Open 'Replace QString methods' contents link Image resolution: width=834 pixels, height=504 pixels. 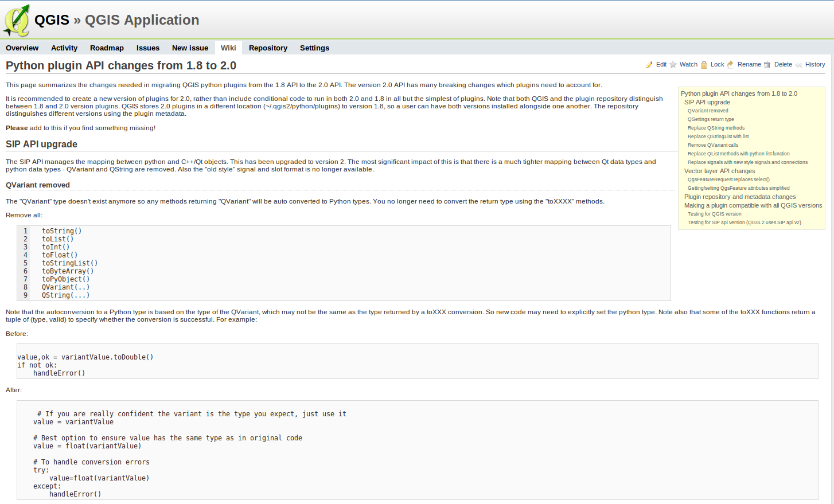click(x=716, y=128)
